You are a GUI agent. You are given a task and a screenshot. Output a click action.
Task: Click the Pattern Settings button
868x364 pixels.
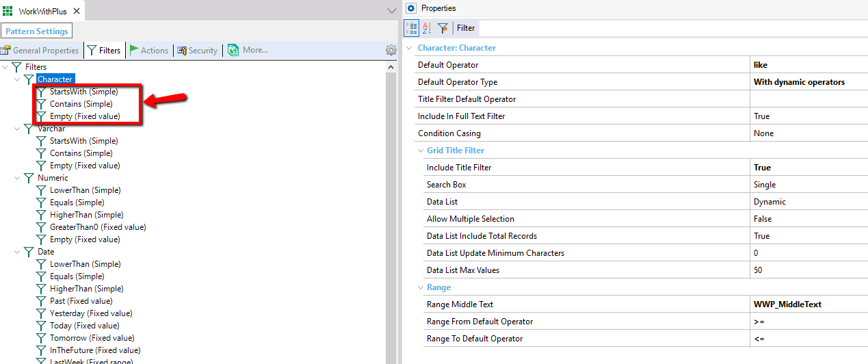37,31
